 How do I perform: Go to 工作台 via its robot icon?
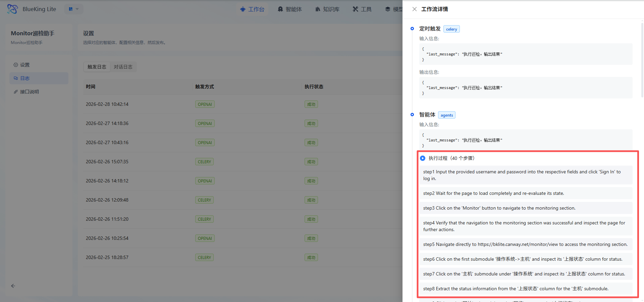(x=243, y=9)
